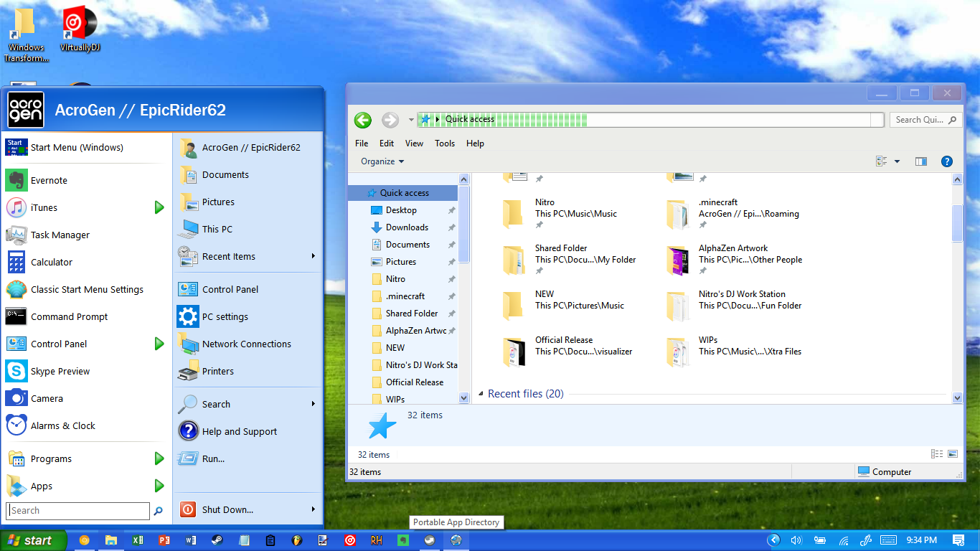Open the Explorer help question mark icon
The width and height of the screenshot is (980, 551).
(946, 161)
